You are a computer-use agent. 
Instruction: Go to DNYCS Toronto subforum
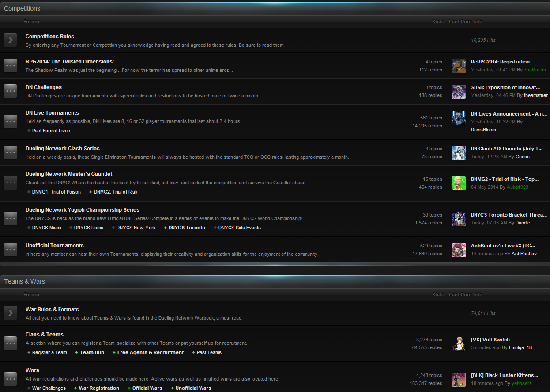[x=187, y=228]
